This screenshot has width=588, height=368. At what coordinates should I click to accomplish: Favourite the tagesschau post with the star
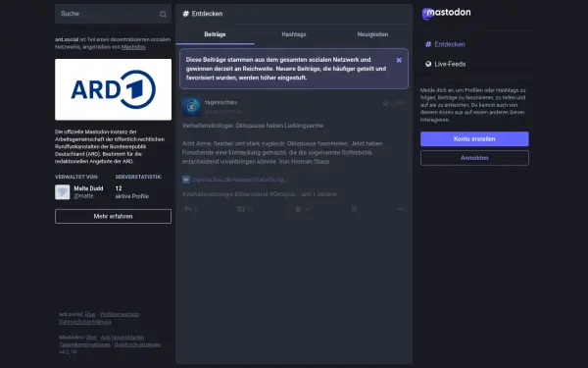tap(298, 209)
